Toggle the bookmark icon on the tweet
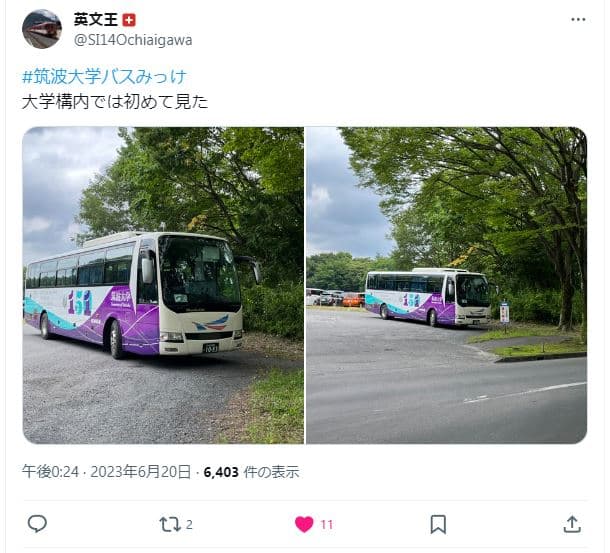 point(438,524)
